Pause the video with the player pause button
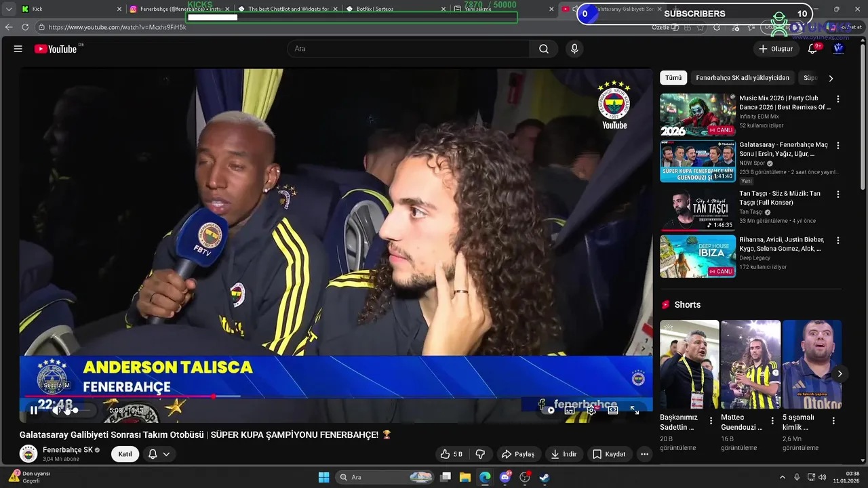The image size is (868, 488). (34, 410)
